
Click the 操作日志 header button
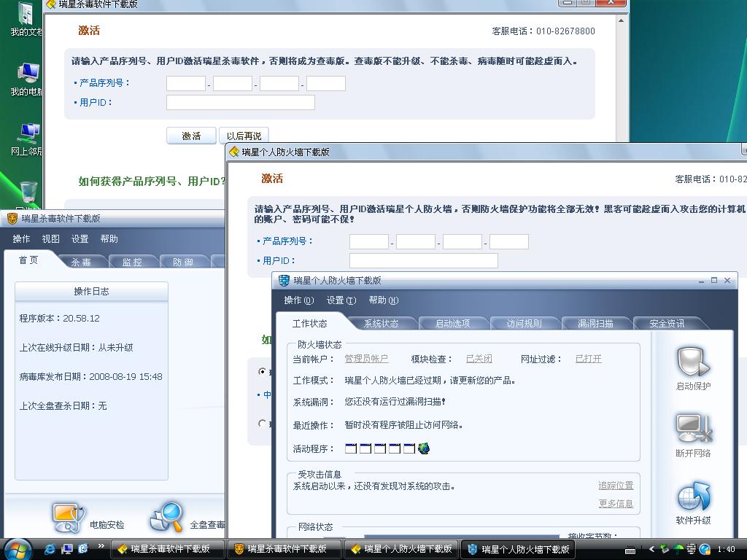pyautogui.click(x=91, y=292)
